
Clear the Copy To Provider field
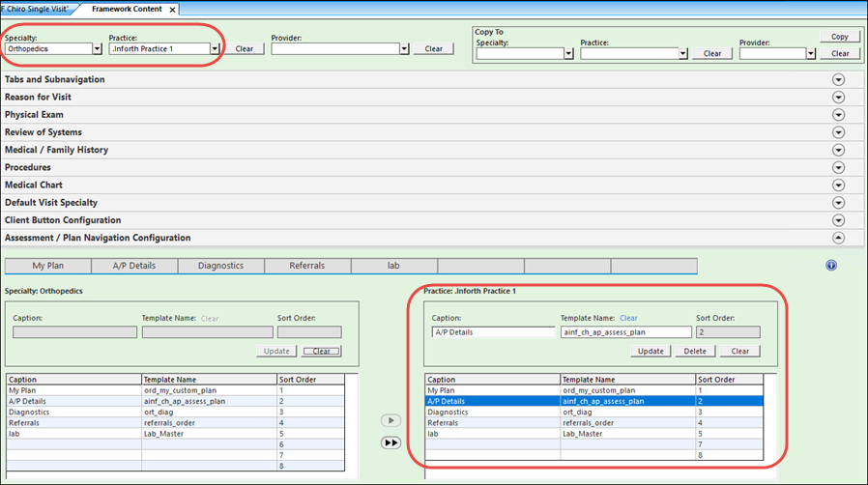tap(840, 54)
